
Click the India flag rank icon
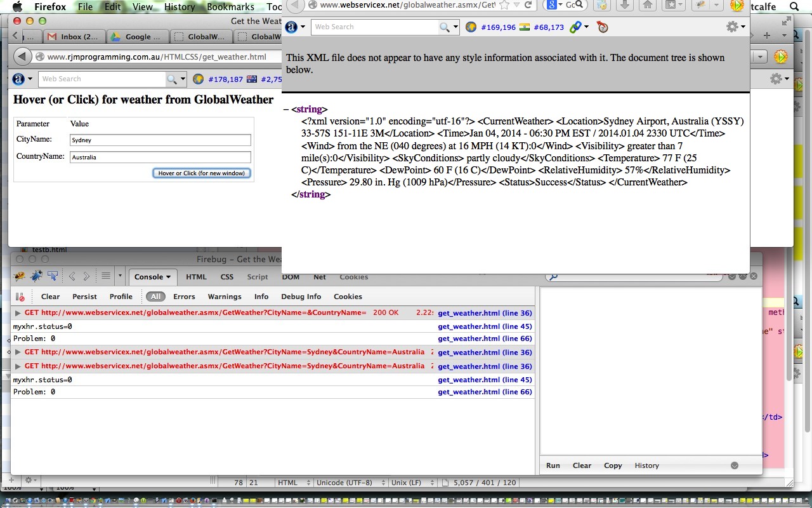click(524, 27)
